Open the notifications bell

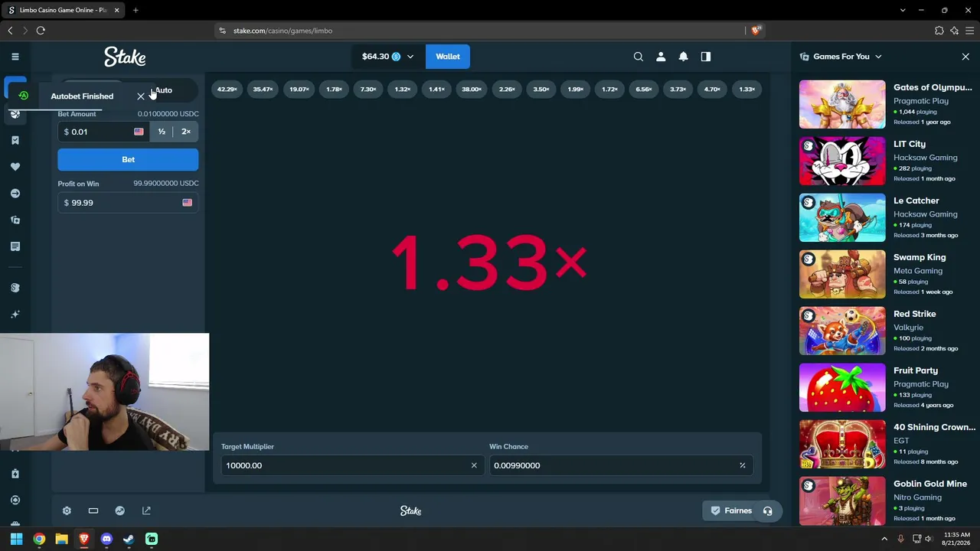684,57
